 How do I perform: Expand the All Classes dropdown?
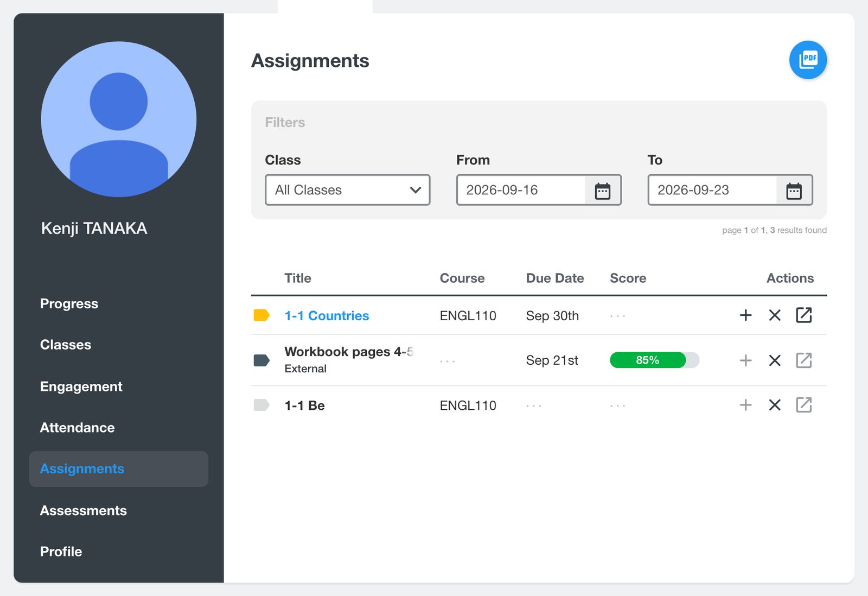coord(348,190)
